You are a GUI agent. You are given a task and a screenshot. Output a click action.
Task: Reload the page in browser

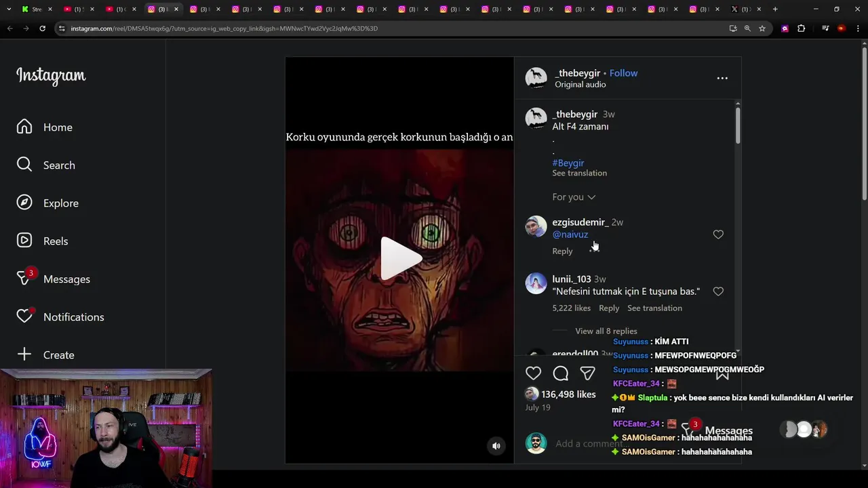42,28
